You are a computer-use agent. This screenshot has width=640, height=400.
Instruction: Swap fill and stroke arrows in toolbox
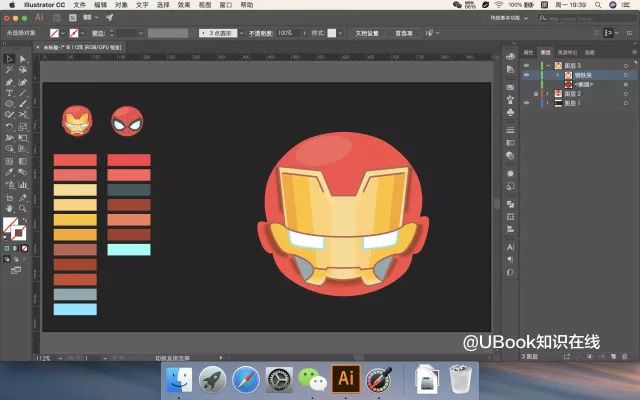point(24,220)
